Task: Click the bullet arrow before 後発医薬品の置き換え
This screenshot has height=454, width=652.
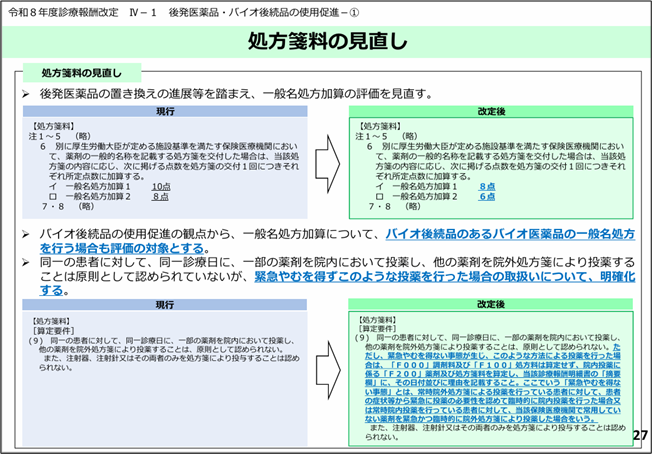Action: (27, 94)
